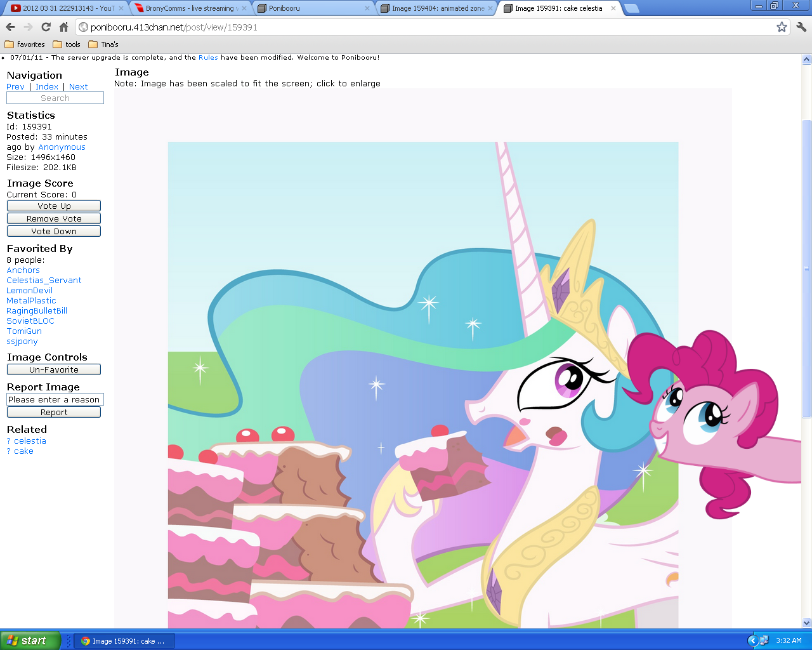Viewport: 812px width, 650px height.
Task: Open the SovietBLOC user profile
Action: [30, 321]
